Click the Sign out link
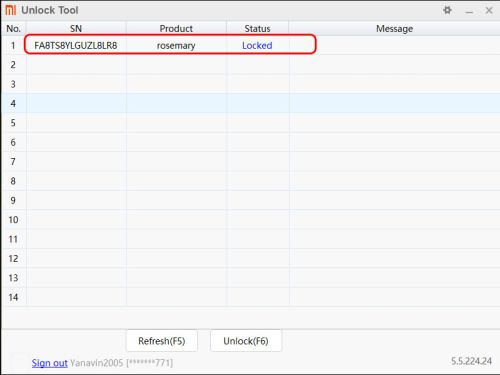 click(x=50, y=363)
